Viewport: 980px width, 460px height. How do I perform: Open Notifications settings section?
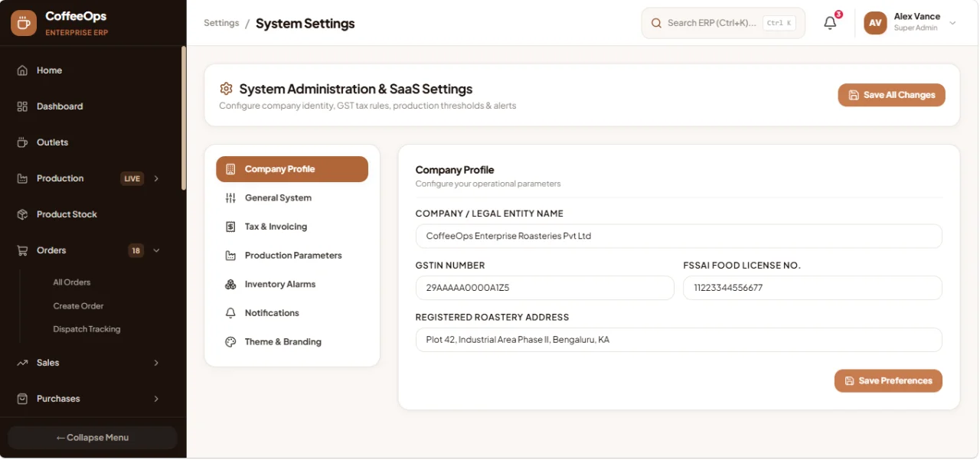[x=292, y=313]
